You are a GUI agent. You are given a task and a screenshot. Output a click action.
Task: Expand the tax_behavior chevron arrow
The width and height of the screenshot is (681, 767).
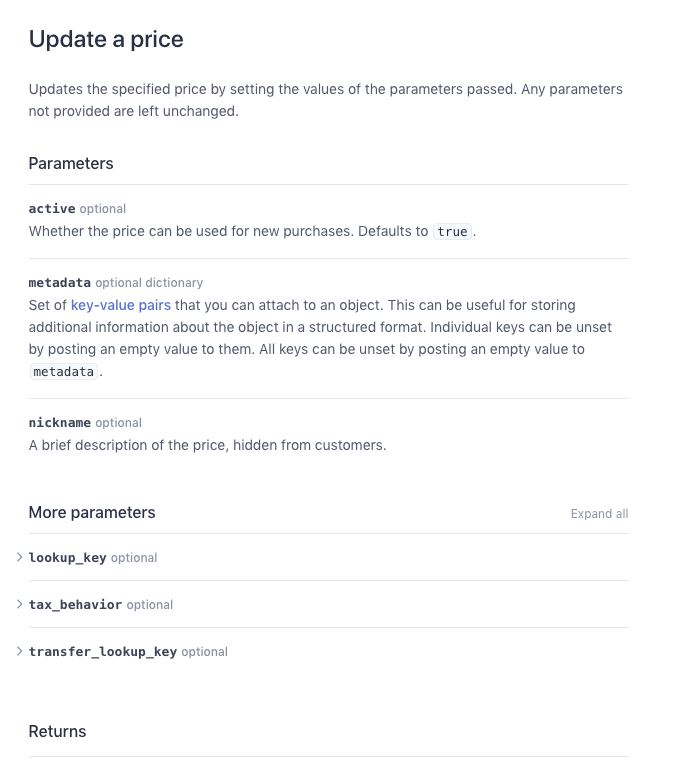point(20,604)
